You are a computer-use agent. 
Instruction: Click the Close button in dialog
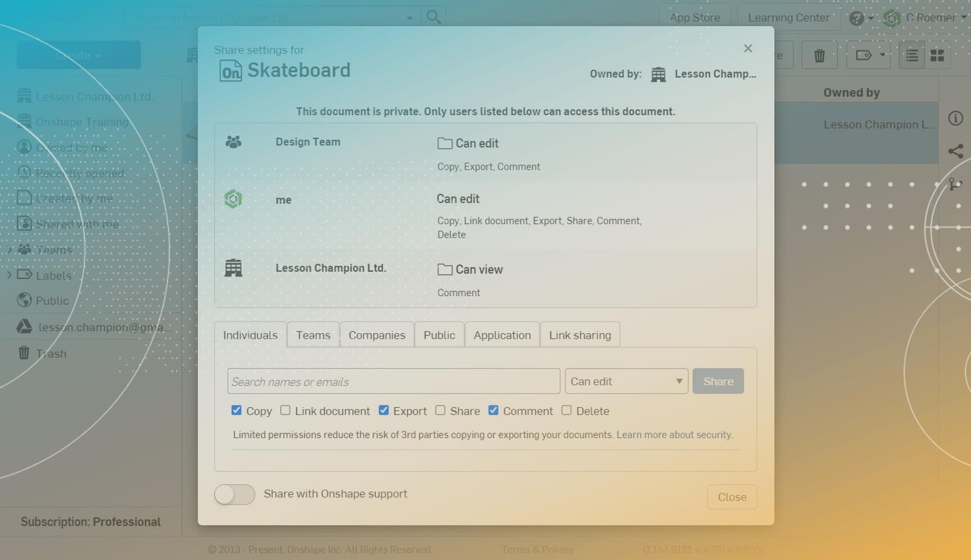pyautogui.click(x=732, y=497)
